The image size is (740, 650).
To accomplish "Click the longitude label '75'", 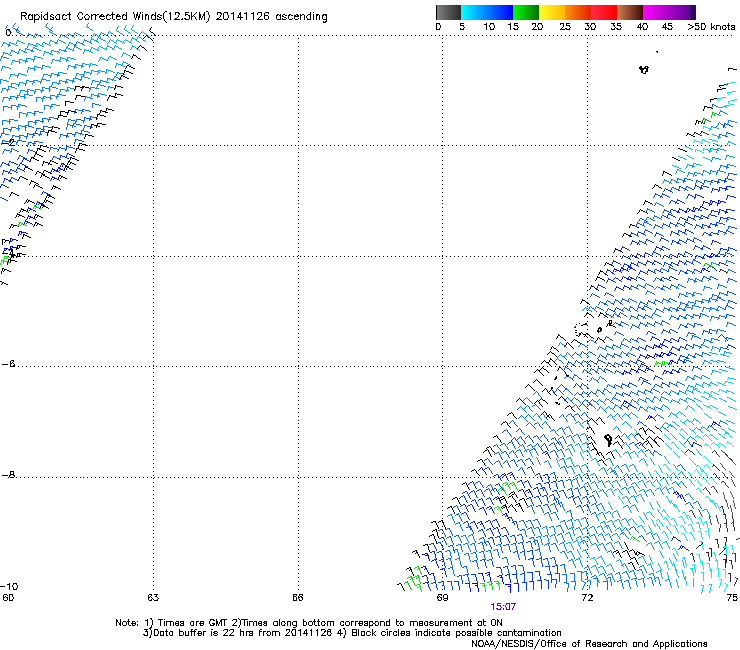I will [732, 598].
